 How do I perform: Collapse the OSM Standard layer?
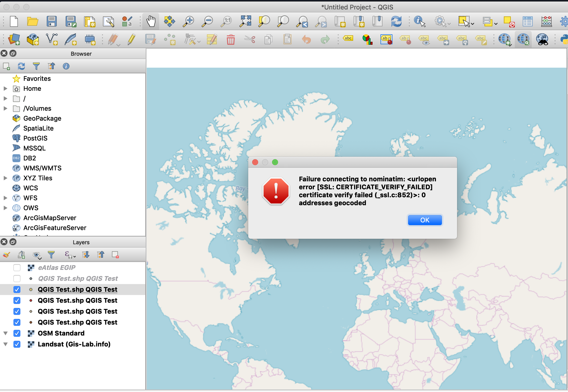[x=5, y=333]
